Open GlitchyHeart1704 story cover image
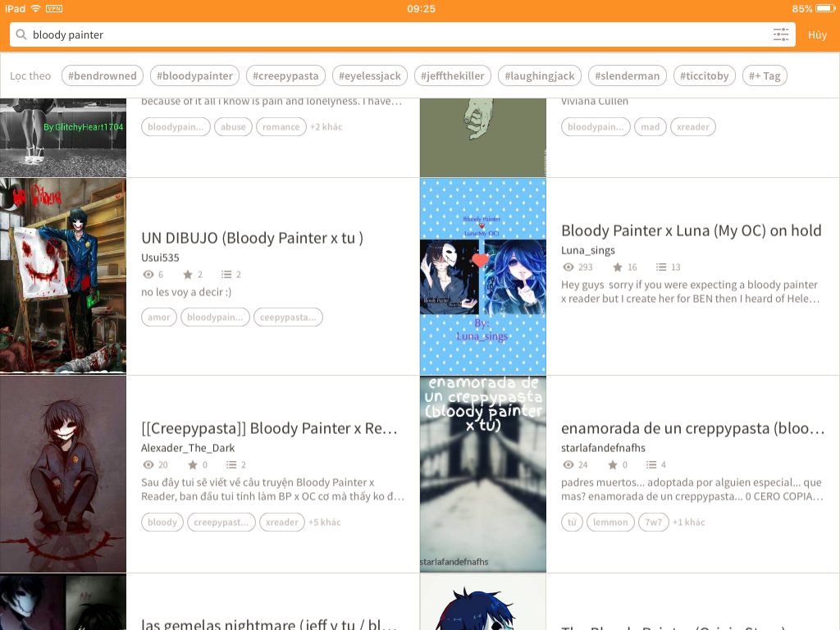The width and height of the screenshot is (840, 630). tap(63, 137)
